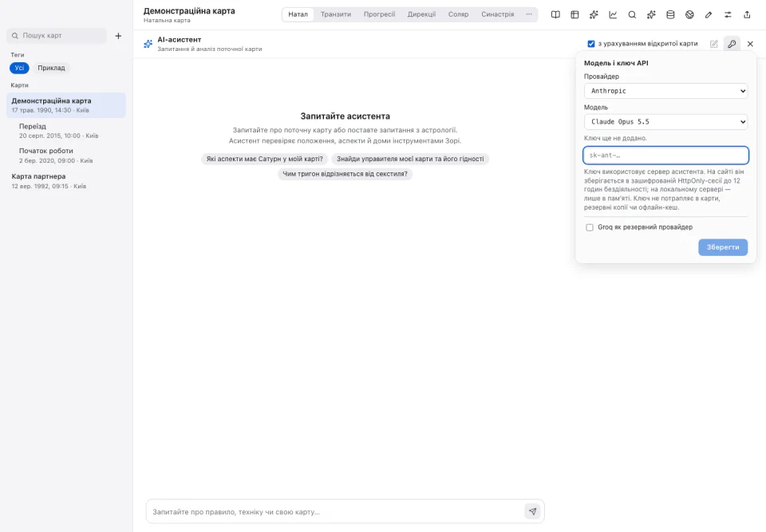Start new chat with compose icon
Screen dimensions: 766x532
click(713, 44)
